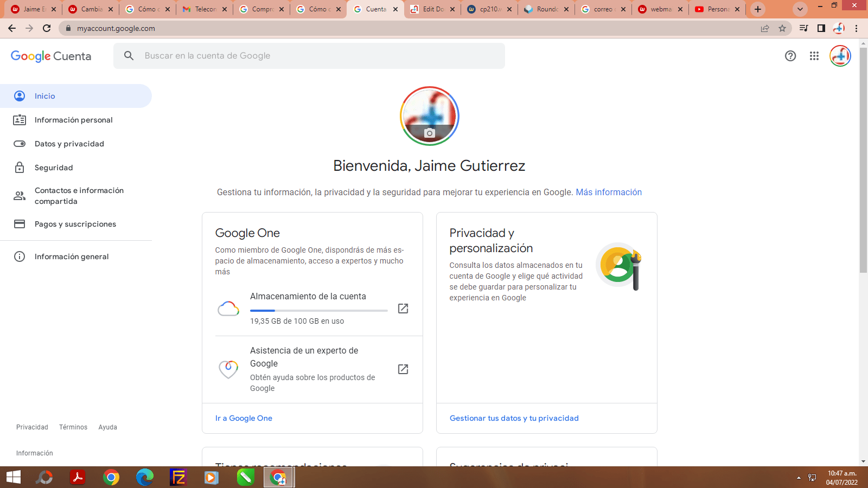The width and height of the screenshot is (868, 488).
Task: Follow the Ir a Google One link
Action: (x=244, y=418)
